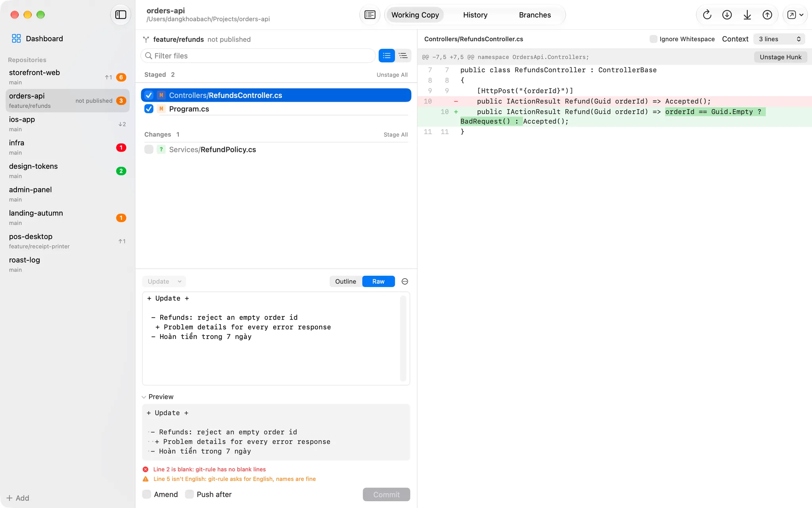The width and height of the screenshot is (812, 508).
Task: Click the orange warning icon for Line 5
Action: click(146, 479)
